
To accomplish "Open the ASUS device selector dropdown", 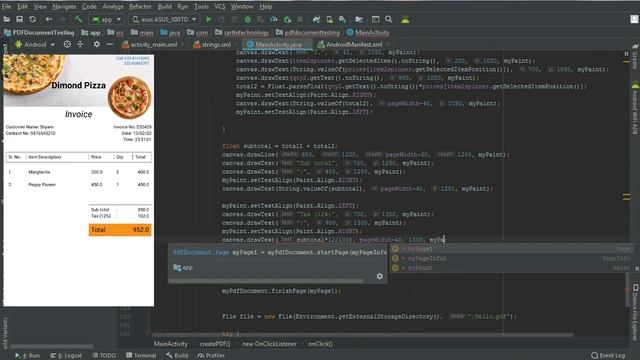I will tap(164, 19).
